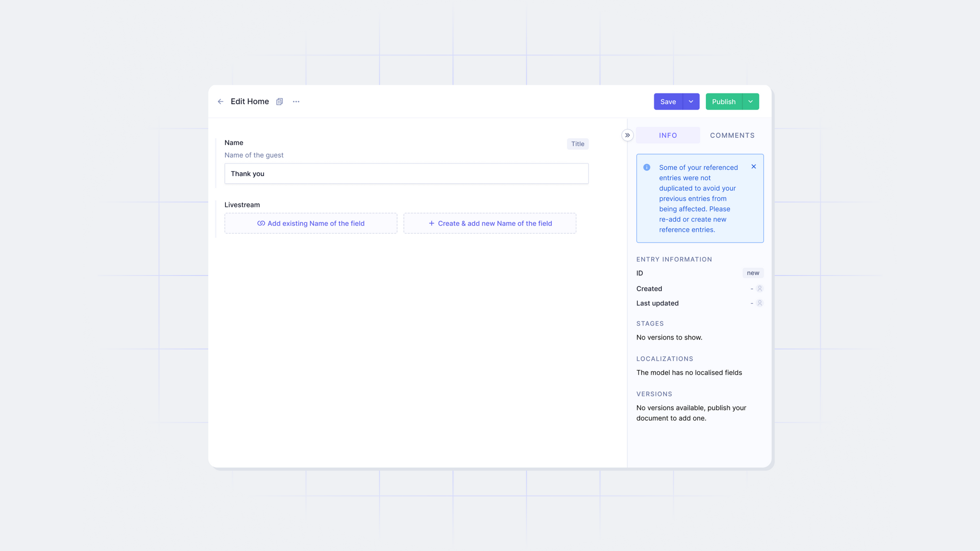Click 'The model has no localised fields'

pos(689,373)
